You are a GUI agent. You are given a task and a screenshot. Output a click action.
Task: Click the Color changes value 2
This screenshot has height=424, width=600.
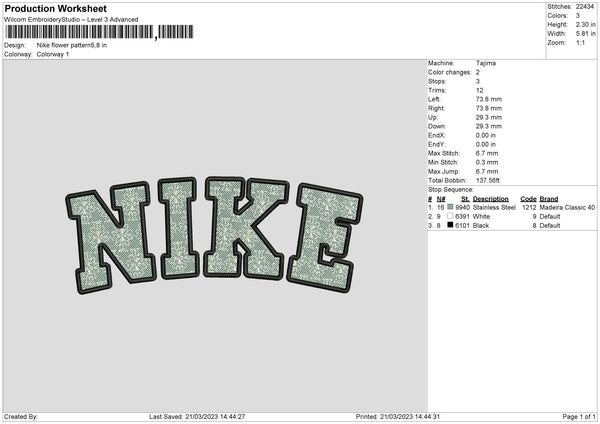(478, 72)
